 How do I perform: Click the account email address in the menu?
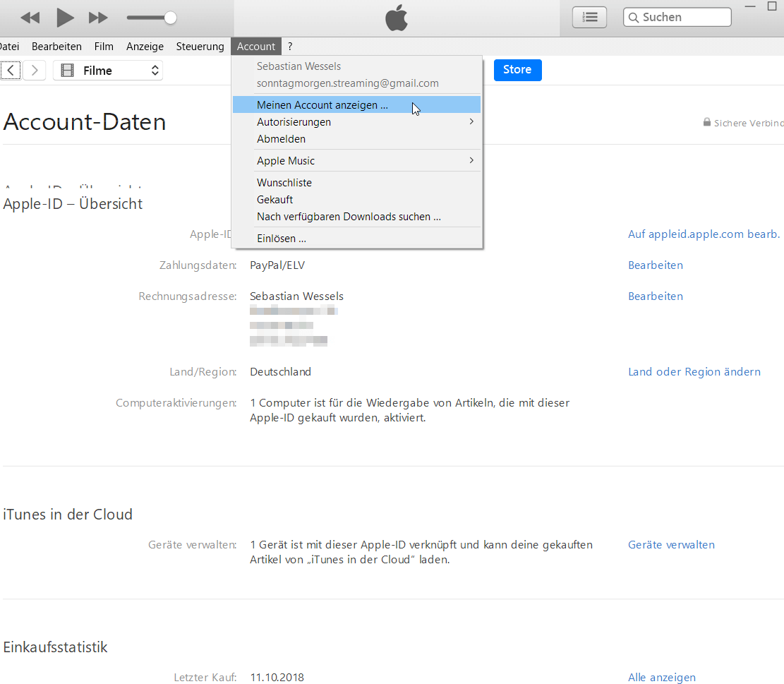click(x=347, y=83)
